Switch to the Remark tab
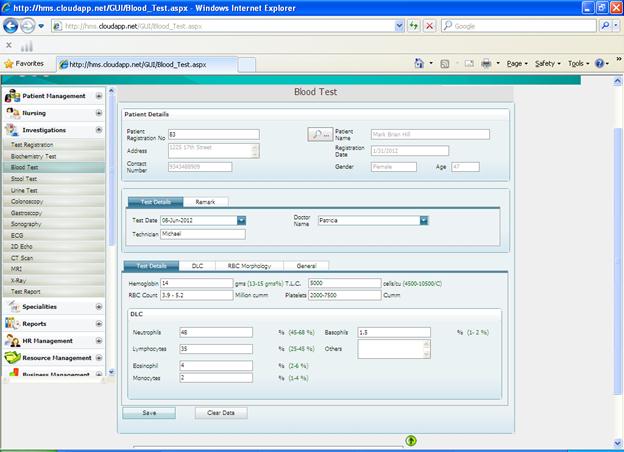Screen dimensions: 624x452 click(x=204, y=202)
